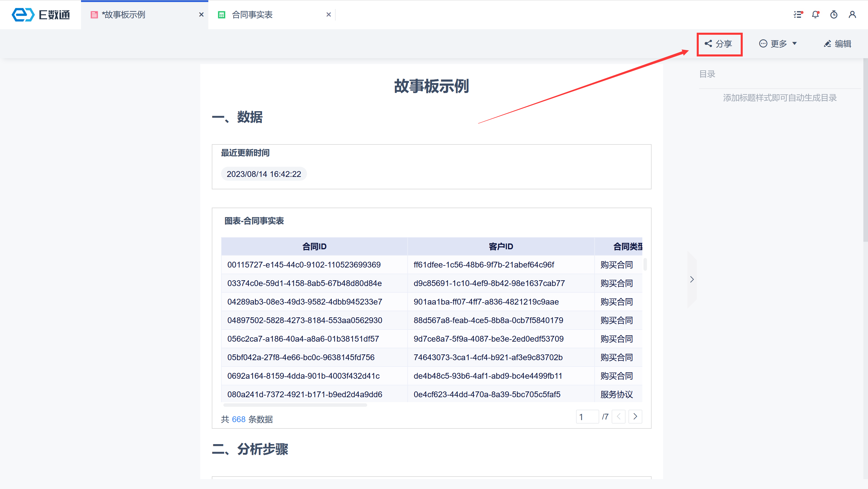868x489 pixels.
Task: Close the 合同事实表 tab
Action: [x=328, y=15]
